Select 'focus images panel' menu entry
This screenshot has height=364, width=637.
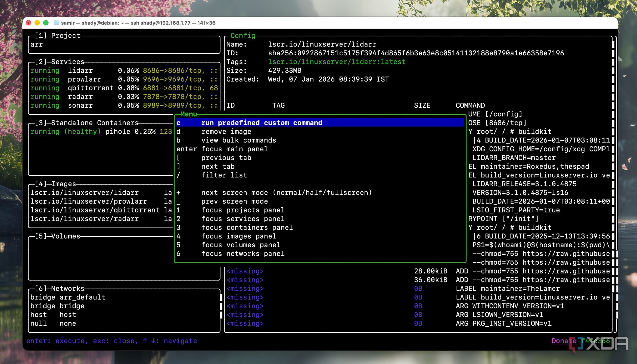click(x=320, y=236)
